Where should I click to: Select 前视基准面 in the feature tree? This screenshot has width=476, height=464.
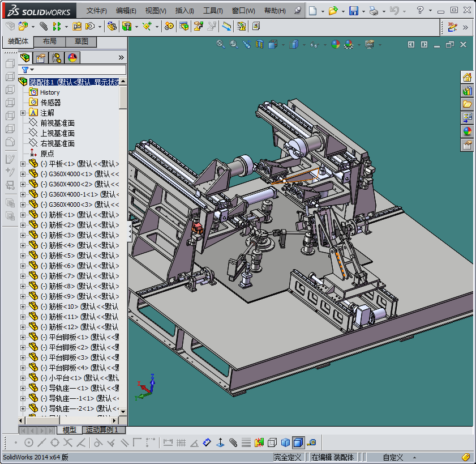coord(57,123)
